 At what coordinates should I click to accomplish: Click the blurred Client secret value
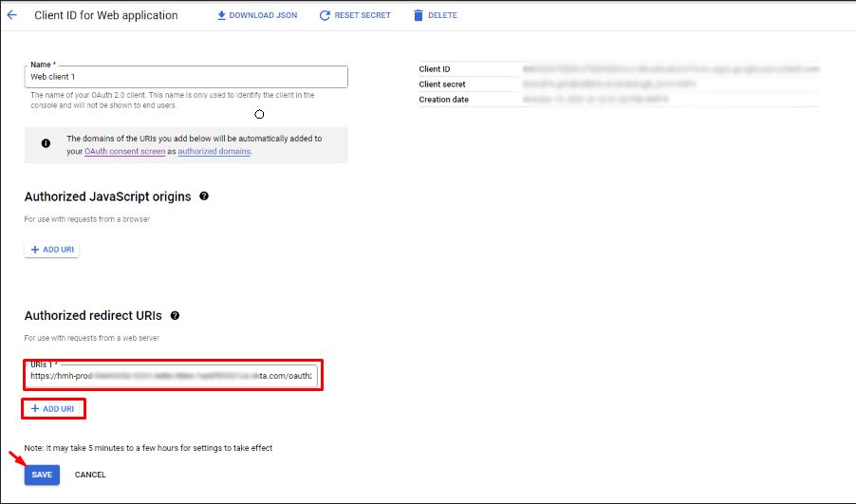[609, 84]
